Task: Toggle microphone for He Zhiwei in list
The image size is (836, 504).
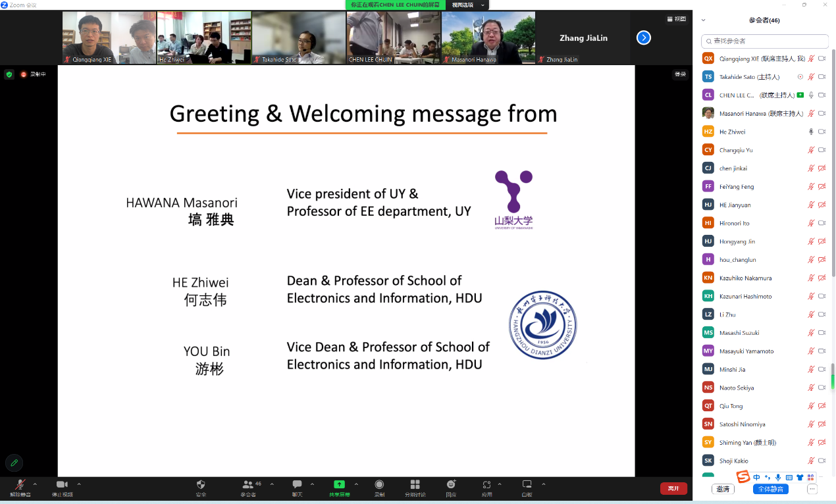Action: click(x=811, y=132)
